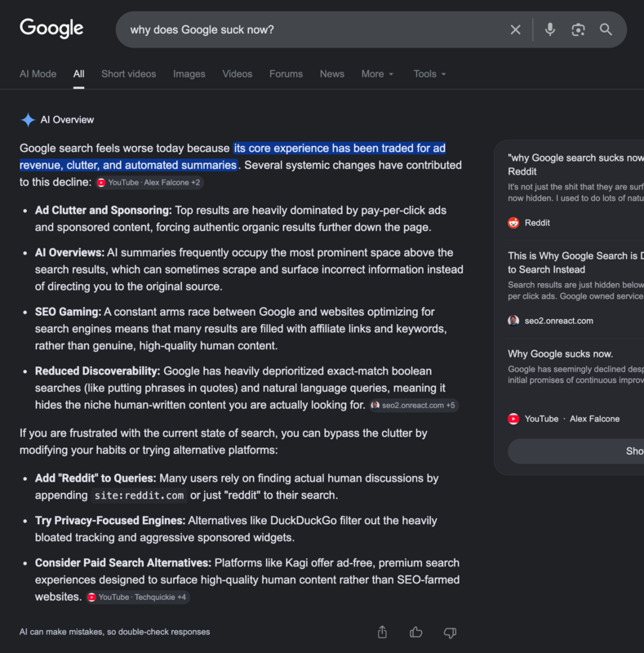The height and width of the screenshot is (653, 644).
Task: Open the Videos tab
Action: click(237, 73)
